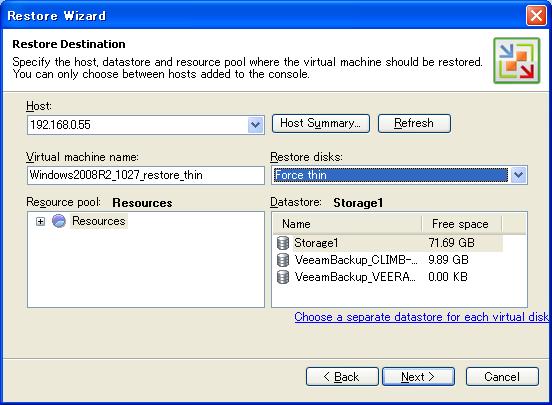552x405 pixels.
Task: Open the Restore disks dropdown arrow
Action: [x=518, y=175]
